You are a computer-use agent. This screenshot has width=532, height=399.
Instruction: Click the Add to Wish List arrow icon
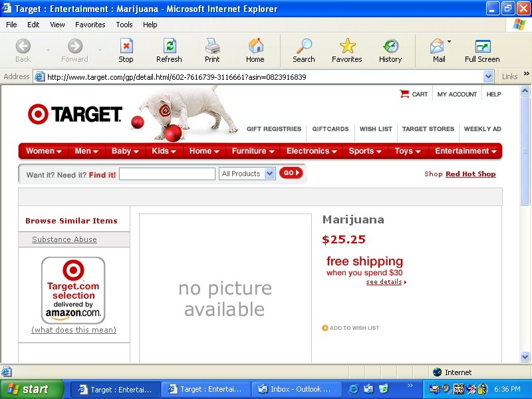[325, 328]
